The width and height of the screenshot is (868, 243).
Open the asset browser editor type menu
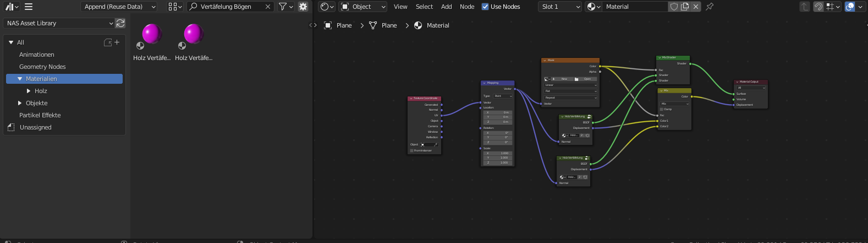(12, 7)
